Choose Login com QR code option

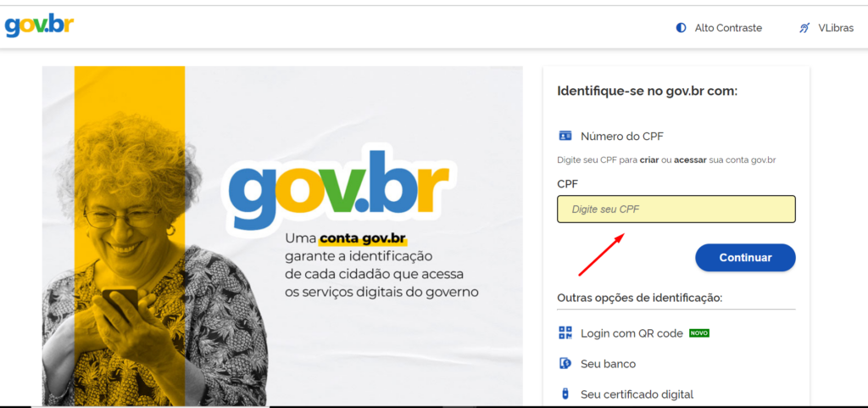pyautogui.click(x=632, y=333)
